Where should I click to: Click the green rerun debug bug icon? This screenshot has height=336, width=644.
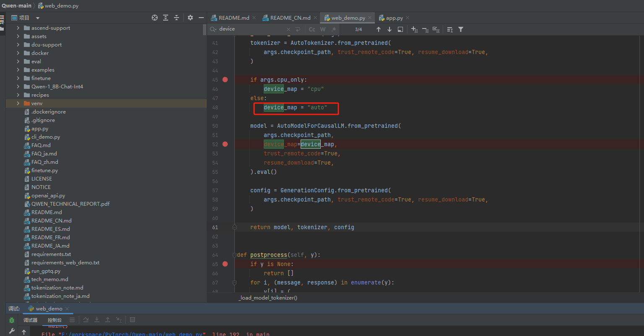point(12,320)
